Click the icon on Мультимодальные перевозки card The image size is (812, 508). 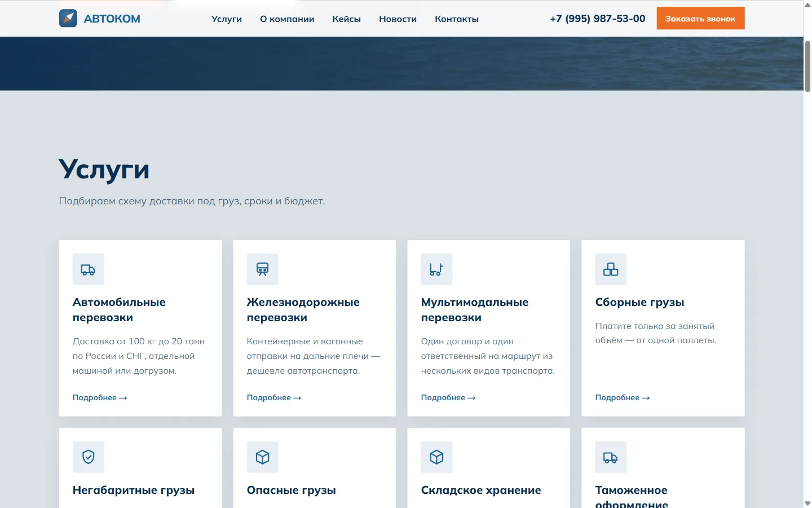pyautogui.click(x=437, y=269)
